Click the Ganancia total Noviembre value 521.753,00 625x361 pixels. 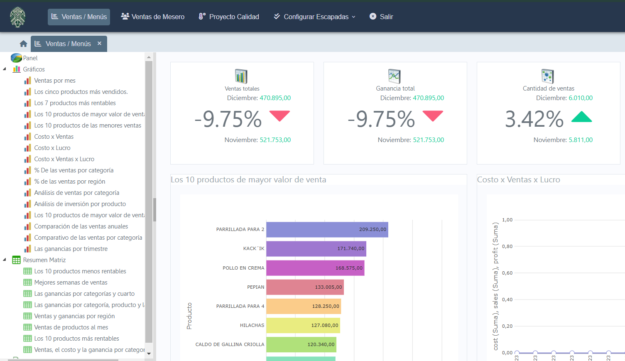coord(428,140)
